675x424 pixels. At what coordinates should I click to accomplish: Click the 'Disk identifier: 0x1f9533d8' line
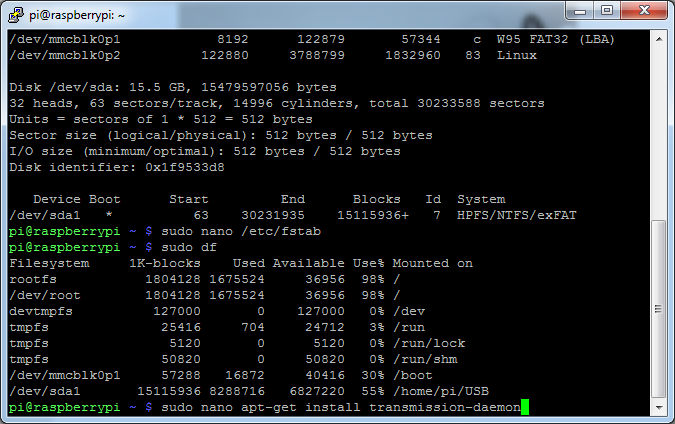[116, 167]
